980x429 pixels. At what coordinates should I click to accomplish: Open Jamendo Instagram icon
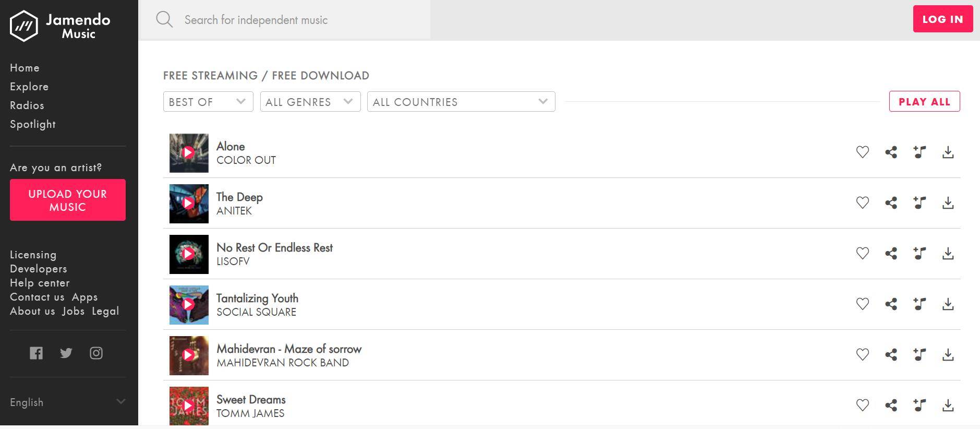point(96,353)
